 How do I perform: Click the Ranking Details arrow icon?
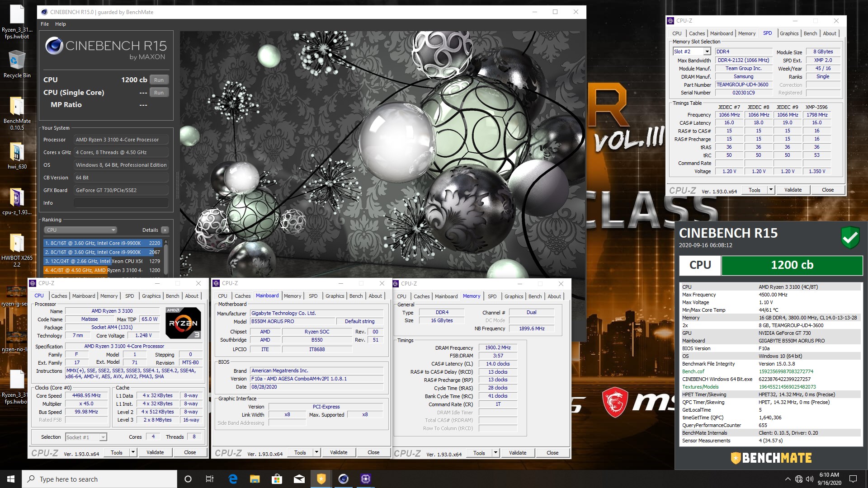tap(165, 230)
